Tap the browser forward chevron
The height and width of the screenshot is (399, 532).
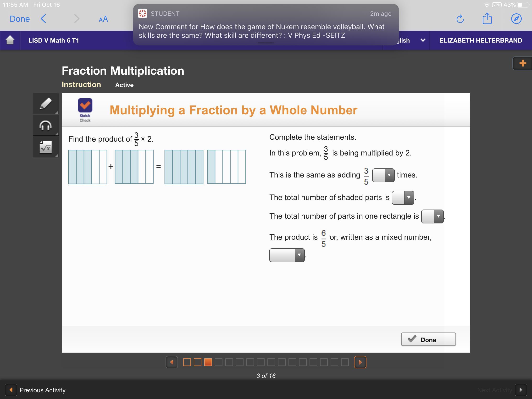click(x=77, y=18)
